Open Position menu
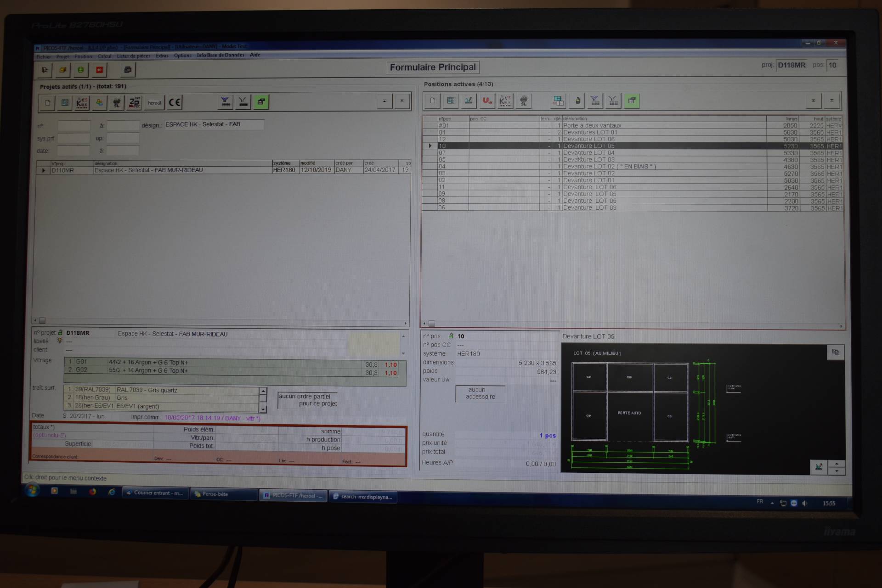882x588 pixels. point(83,56)
